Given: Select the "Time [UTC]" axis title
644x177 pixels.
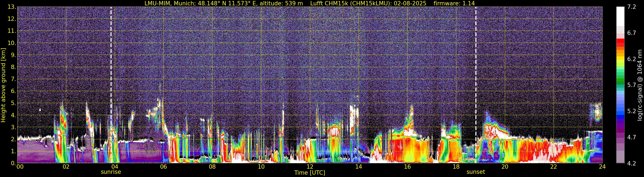Looking at the screenshot, I should [x=310, y=173].
